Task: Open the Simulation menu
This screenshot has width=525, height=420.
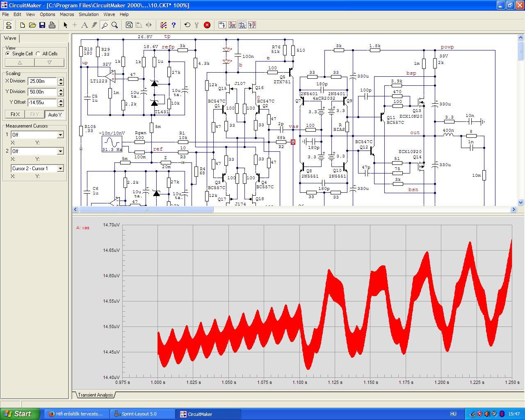Action: point(89,14)
